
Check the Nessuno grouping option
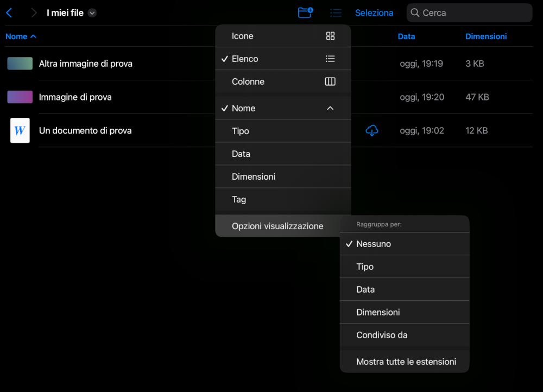click(x=404, y=244)
